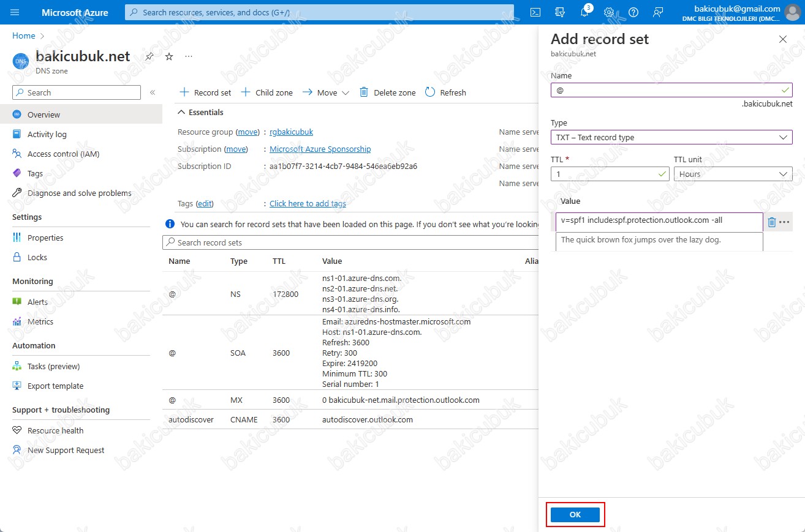Open the rgbakicubuk resource group link
The image size is (805, 532).
click(x=291, y=132)
